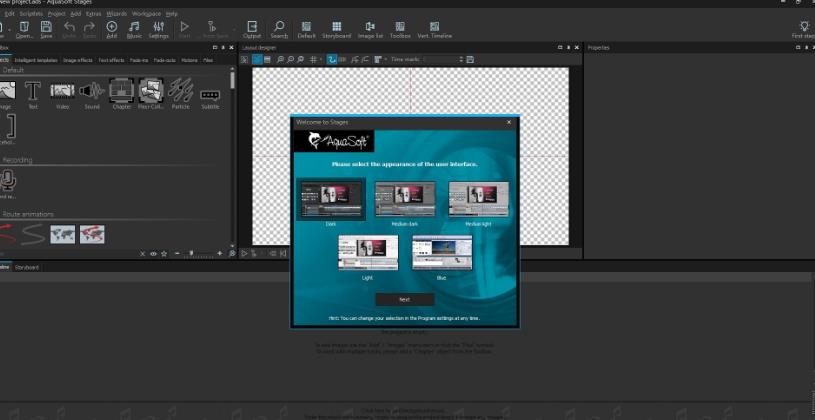This screenshot has width=815, height=420.
Task: Select the Flexi-Collage object in Toolbox
Action: tap(151, 94)
